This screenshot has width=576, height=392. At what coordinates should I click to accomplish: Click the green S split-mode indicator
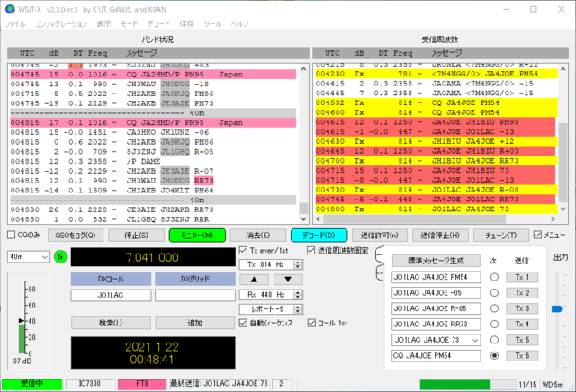point(60,256)
